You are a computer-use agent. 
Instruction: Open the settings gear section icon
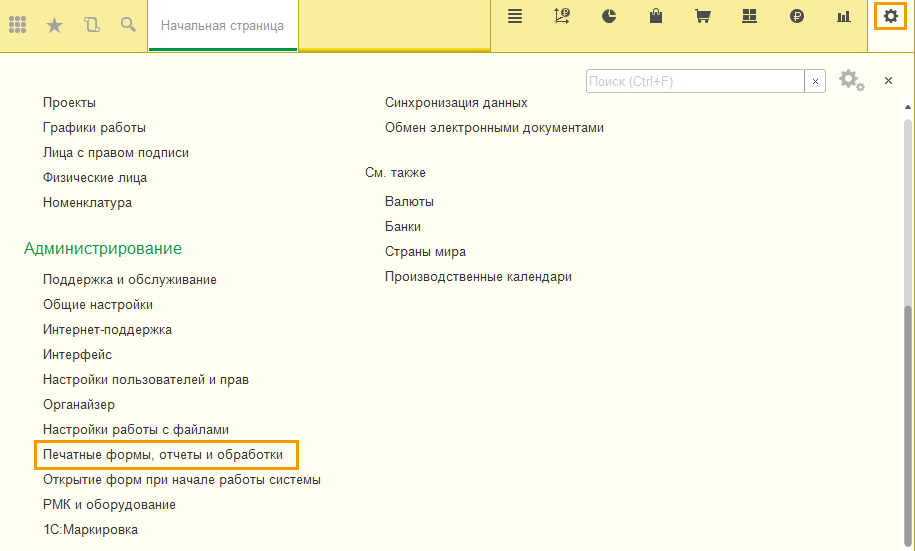890,16
